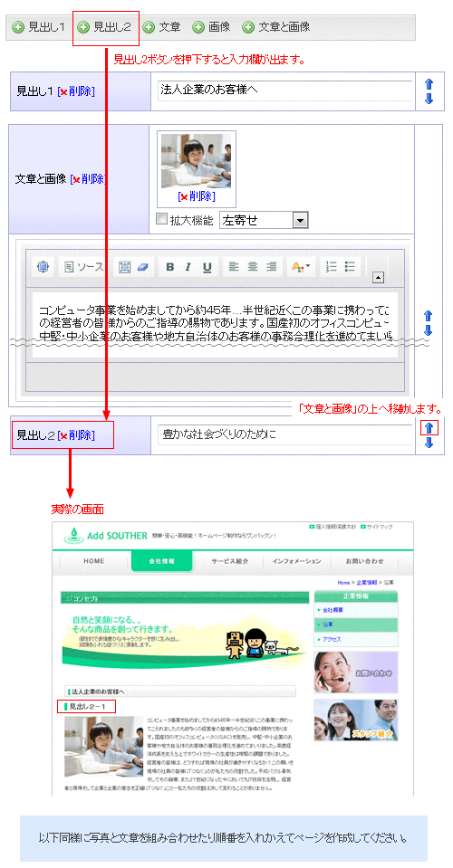The image size is (453, 868).
Task: Add a 画像 image block
Action: (211, 26)
